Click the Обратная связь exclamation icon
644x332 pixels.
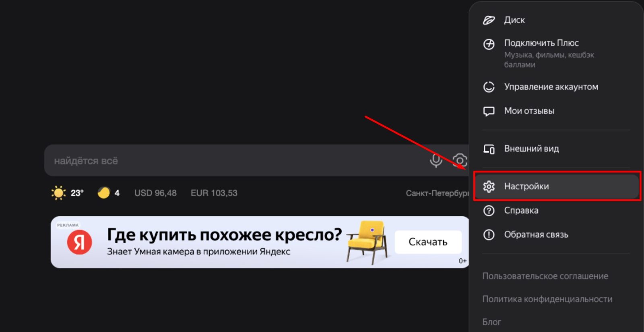click(489, 234)
